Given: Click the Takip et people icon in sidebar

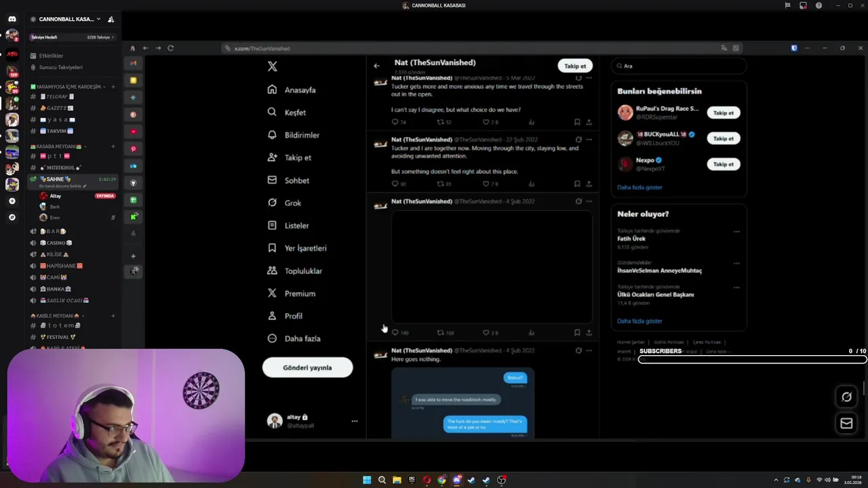Looking at the screenshot, I should click(x=272, y=157).
